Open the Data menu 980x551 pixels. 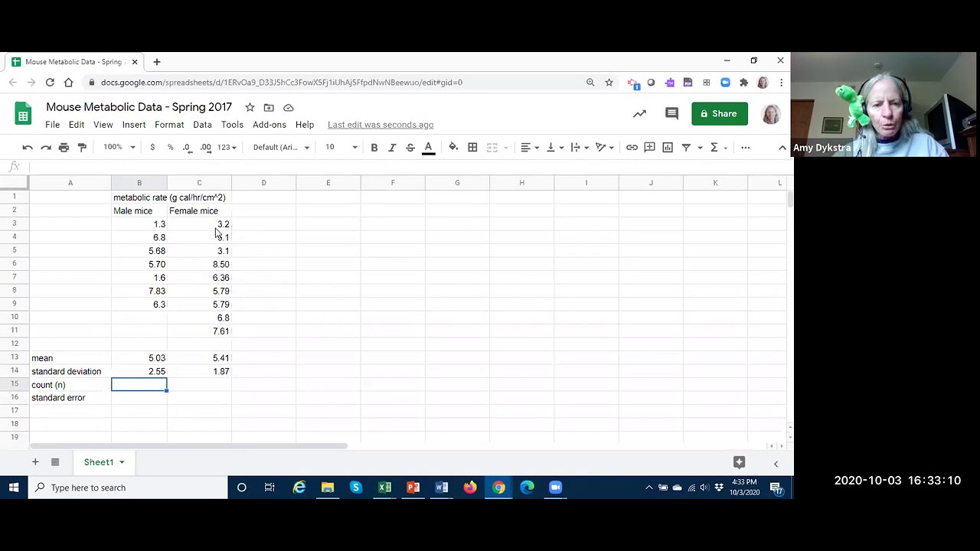pyautogui.click(x=202, y=125)
